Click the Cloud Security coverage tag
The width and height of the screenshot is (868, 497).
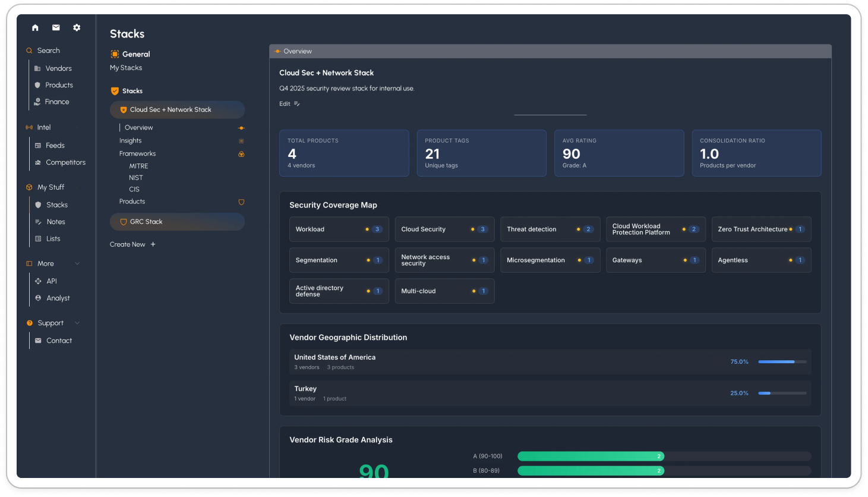[444, 229]
